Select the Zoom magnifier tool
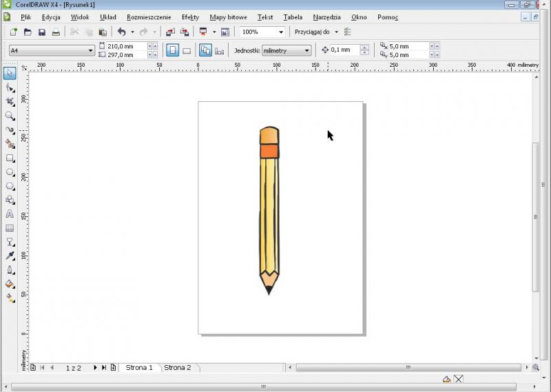This screenshot has width=551, height=392. click(x=10, y=116)
